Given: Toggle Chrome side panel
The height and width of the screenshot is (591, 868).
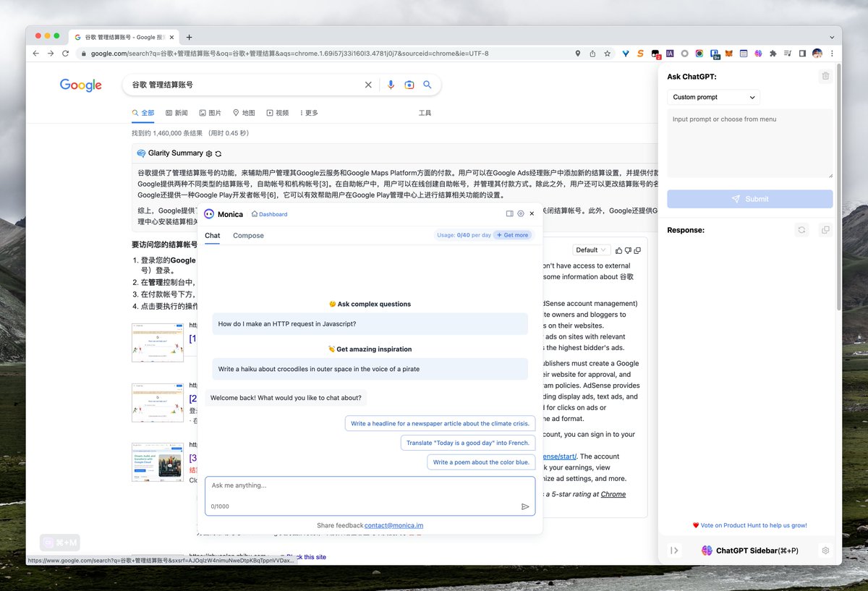Looking at the screenshot, I should pyautogui.click(x=802, y=54).
